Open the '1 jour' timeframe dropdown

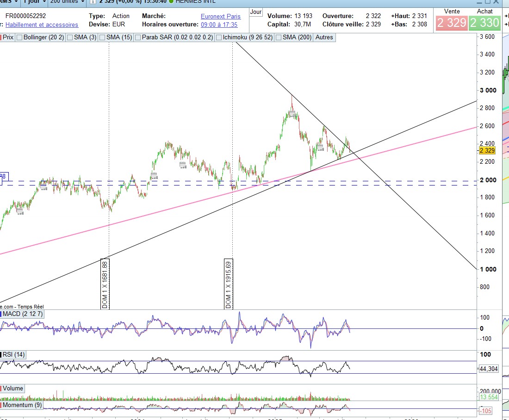(x=35, y=2)
